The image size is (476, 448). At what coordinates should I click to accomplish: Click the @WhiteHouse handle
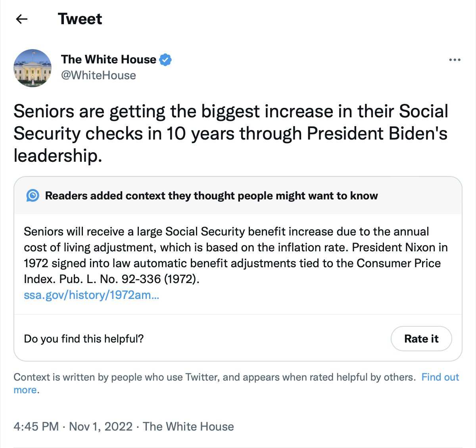coord(98,75)
